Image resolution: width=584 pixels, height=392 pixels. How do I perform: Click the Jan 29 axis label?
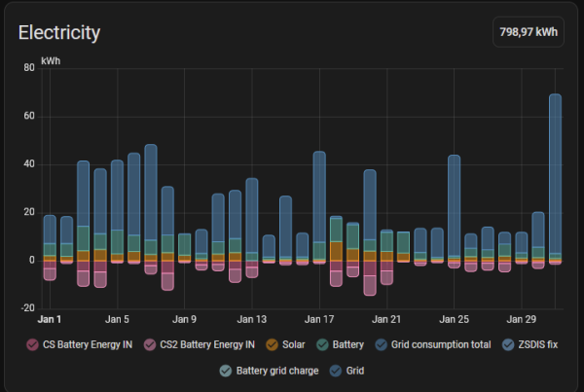(522, 319)
